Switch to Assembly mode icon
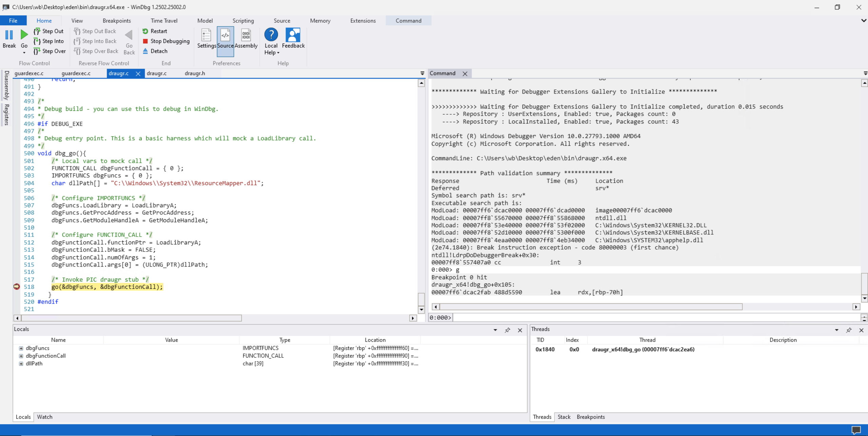The width and height of the screenshot is (868, 436). (246, 35)
